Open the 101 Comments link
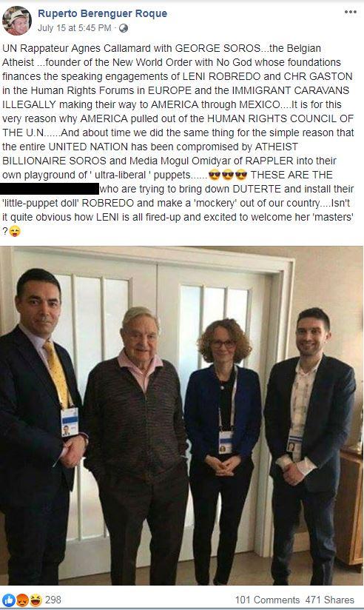The image size is (364, 610). pyautogui.click(x=267, y=600)
